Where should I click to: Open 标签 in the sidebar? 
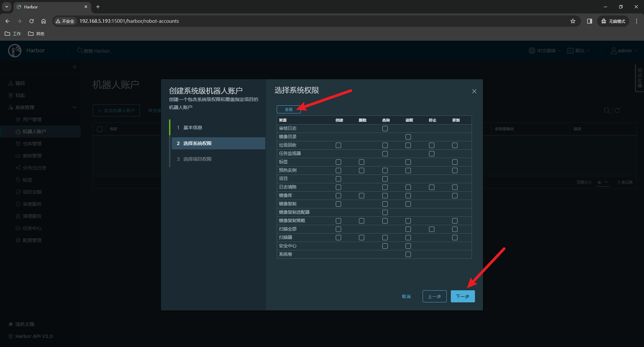pyautogui.click(x=28, y=180)
